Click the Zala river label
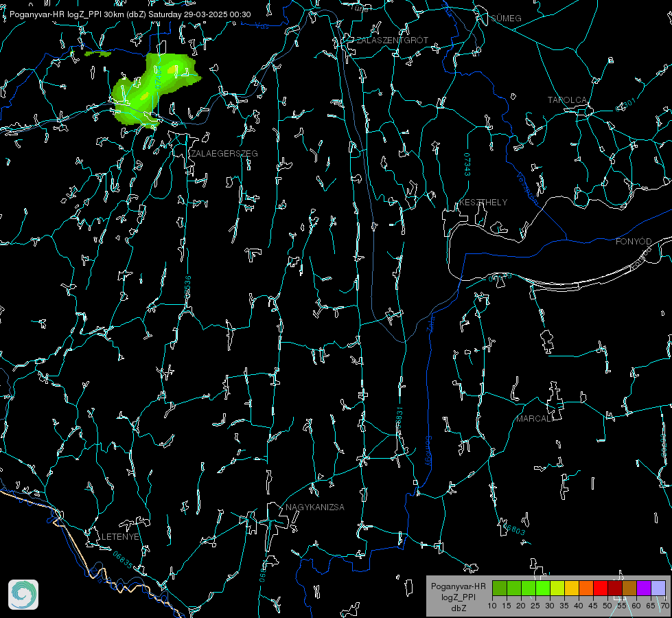 point(430,323)
